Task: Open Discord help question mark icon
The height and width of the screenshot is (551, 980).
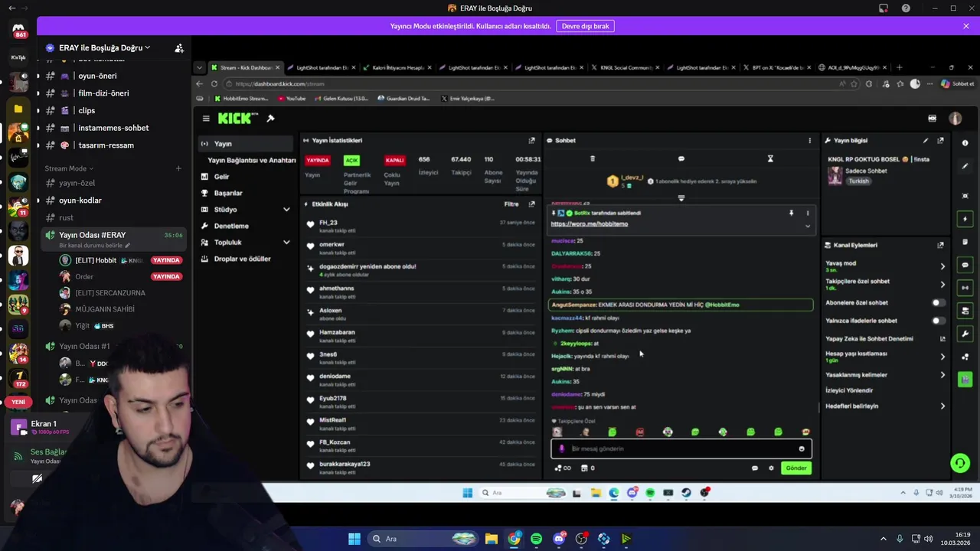Action: [x=906, y=8]
